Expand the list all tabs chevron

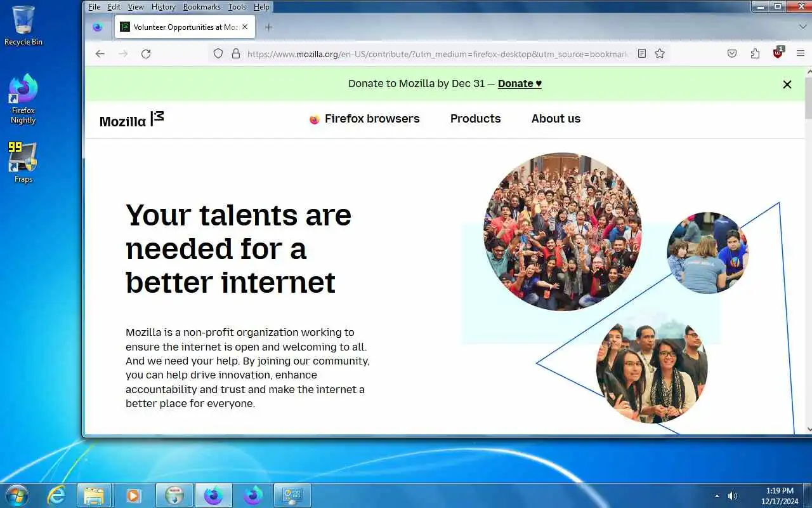[802, 27]
